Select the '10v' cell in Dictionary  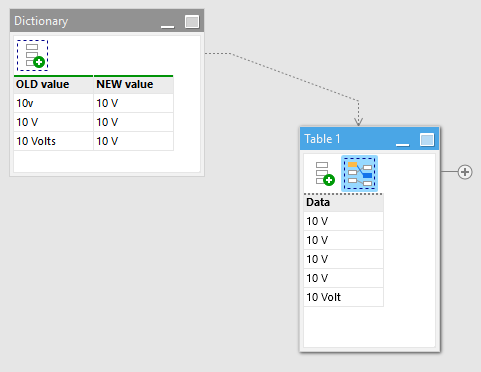pyautogui.click(x=53, y=103)
